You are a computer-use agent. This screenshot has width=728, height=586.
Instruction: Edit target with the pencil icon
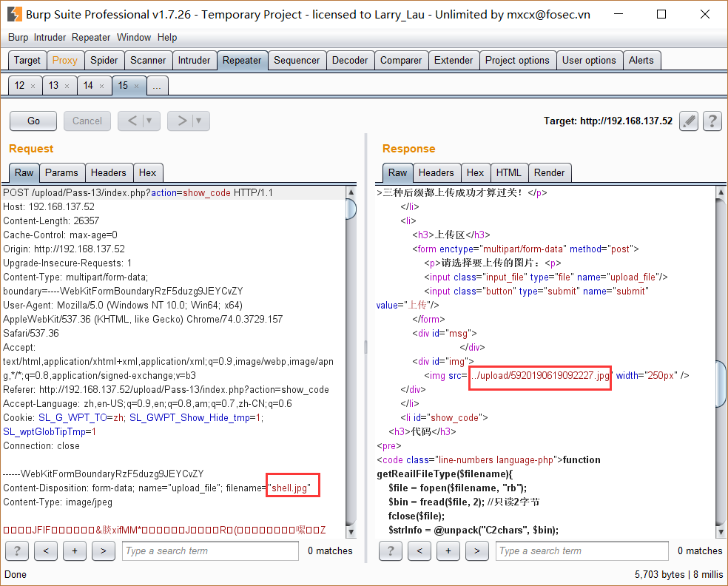coord(689,121)
